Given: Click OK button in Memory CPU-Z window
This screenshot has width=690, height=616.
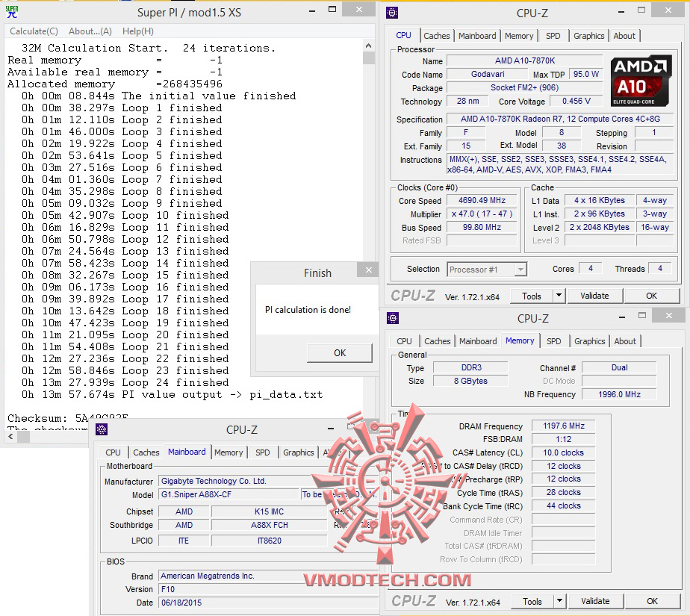Looking at the screenshot, I should point(652,602).
